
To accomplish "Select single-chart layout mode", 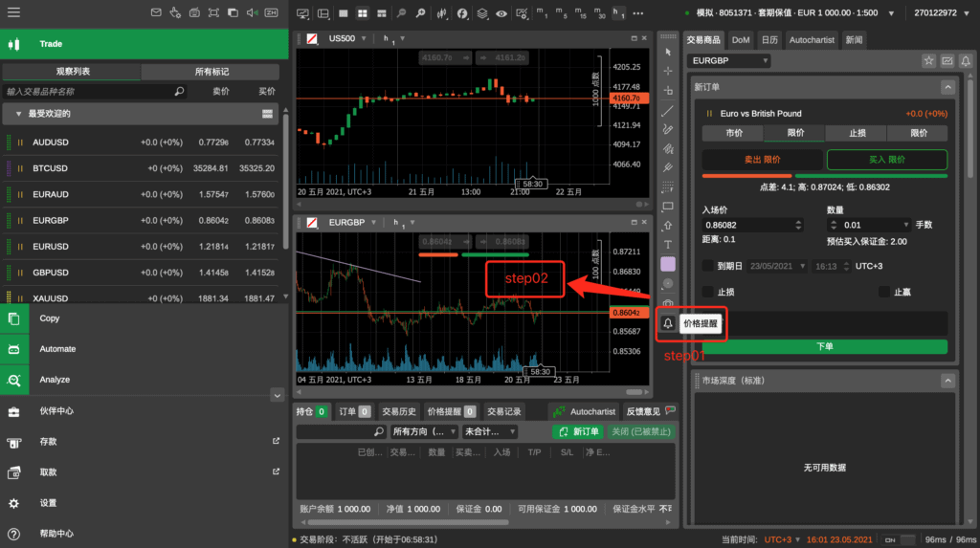I will [x=344, y=13].
